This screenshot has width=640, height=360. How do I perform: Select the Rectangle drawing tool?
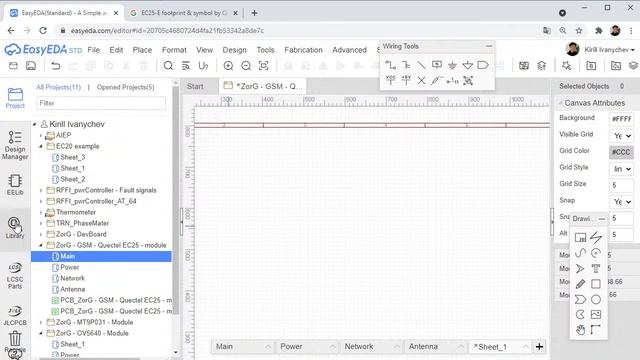pyautogui.click(x=596, y=284)
